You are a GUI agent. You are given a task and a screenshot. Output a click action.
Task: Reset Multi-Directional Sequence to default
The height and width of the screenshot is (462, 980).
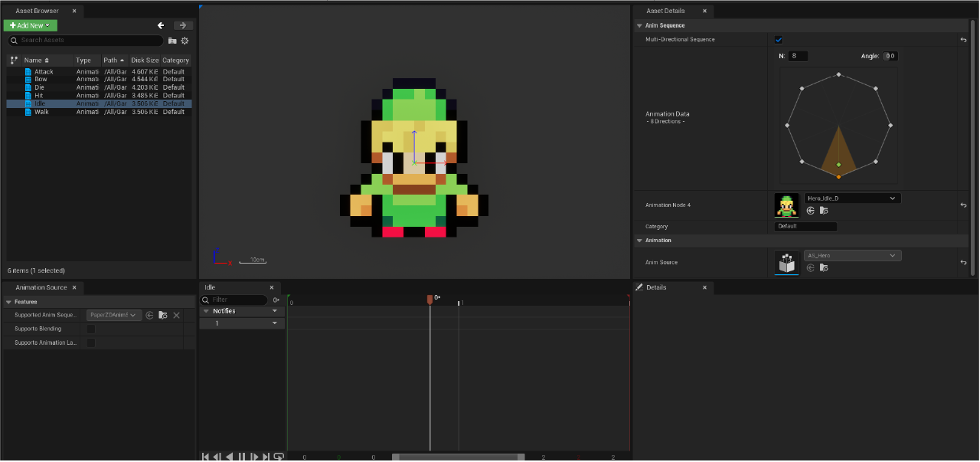(x=963, y=40)
